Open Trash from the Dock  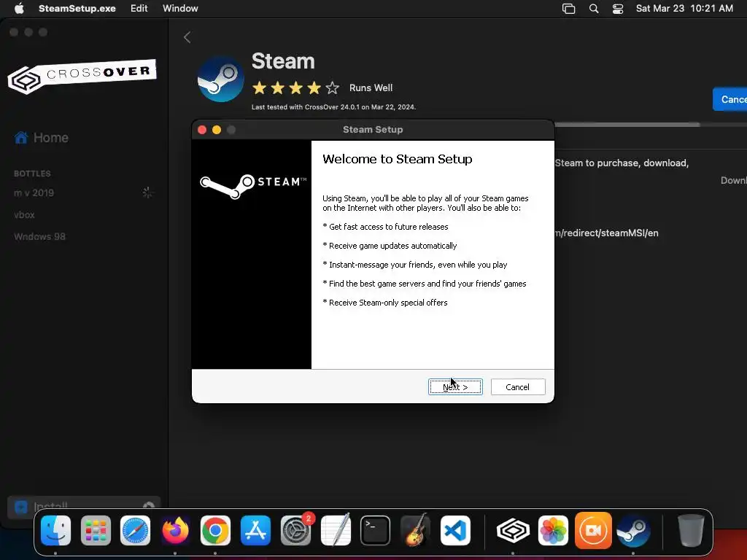[x=691, y=530]
